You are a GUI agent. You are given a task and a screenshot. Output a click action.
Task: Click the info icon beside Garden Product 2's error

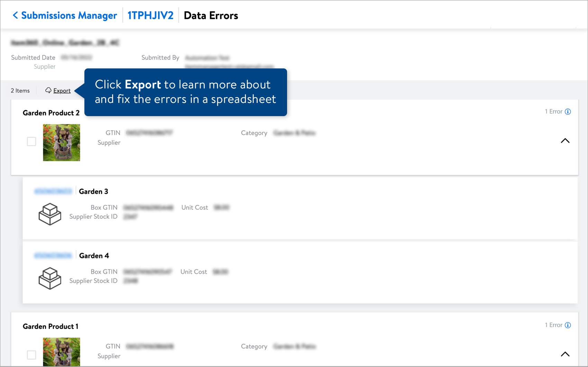pyautogui.click(x=568, y=112)
